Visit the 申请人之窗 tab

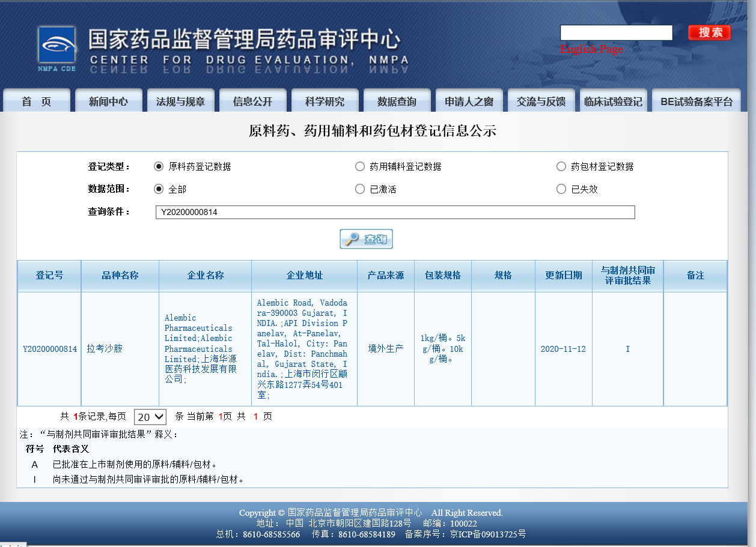coord(469,100)
